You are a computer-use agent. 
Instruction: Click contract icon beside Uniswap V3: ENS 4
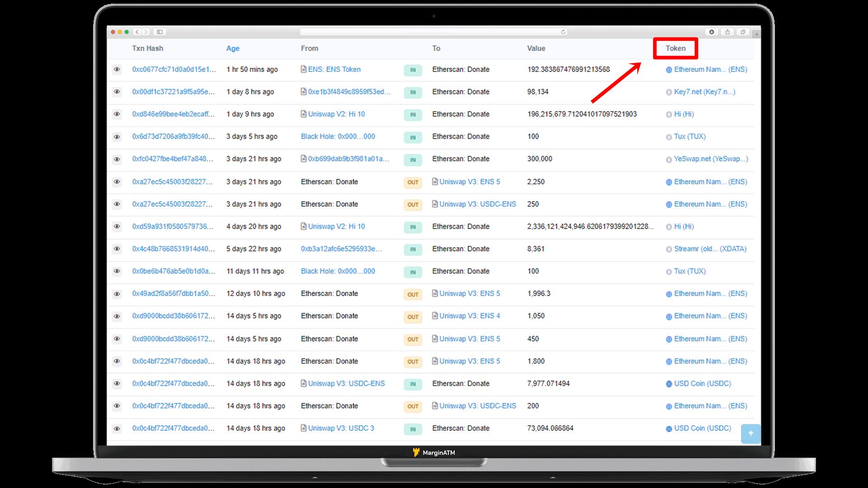pyautogui.click(x=435, y=315)
